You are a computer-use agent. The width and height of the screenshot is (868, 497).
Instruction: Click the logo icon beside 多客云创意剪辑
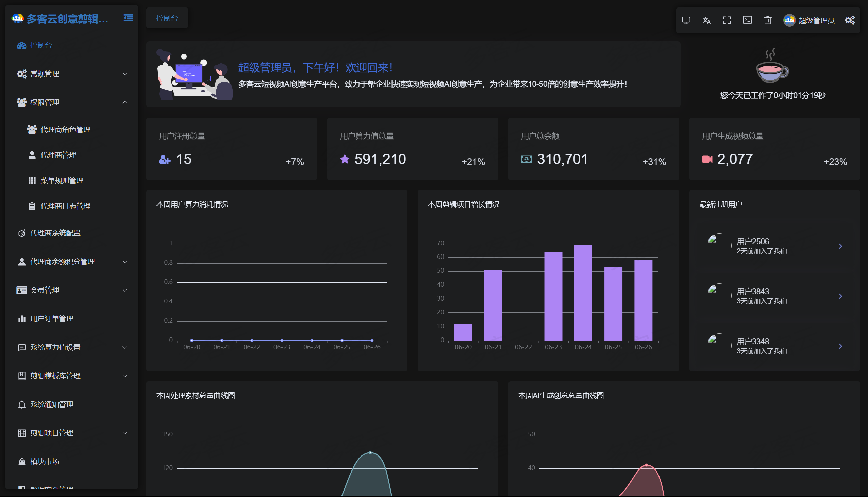(17, 18)
